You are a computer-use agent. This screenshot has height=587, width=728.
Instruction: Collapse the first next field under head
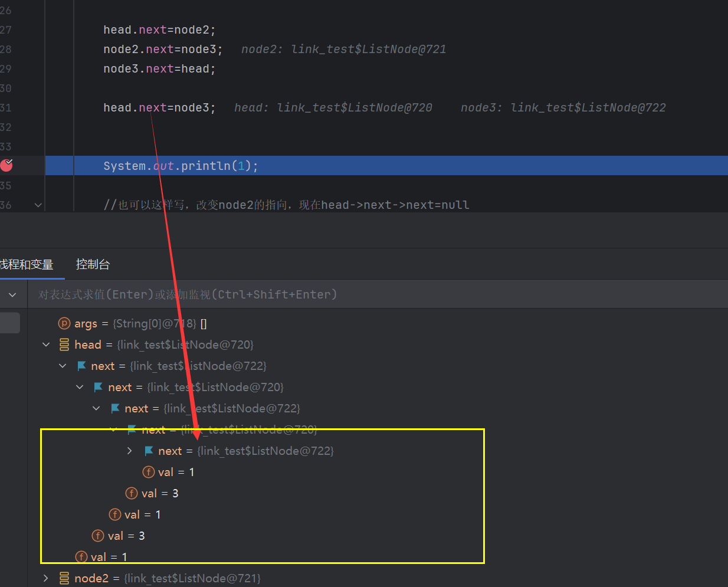pos(63,366)
